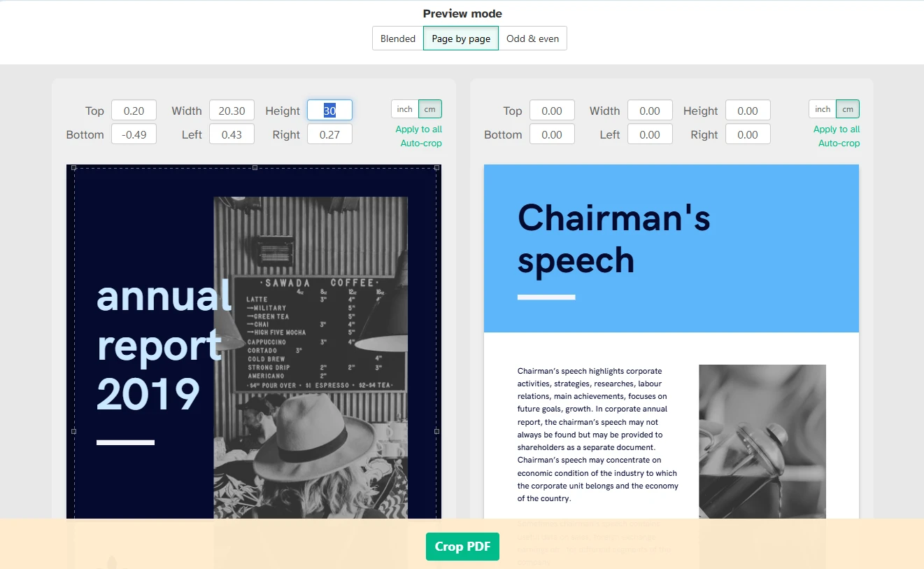Click left-middle crop handle on cover page
924x569 pixels.
(x=74, y=431)
